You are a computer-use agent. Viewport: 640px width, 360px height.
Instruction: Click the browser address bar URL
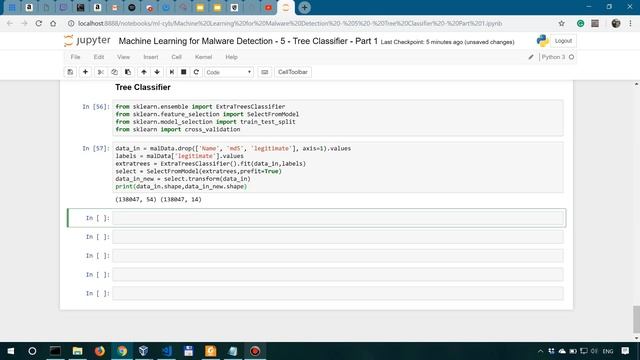[x=290, y=24]
